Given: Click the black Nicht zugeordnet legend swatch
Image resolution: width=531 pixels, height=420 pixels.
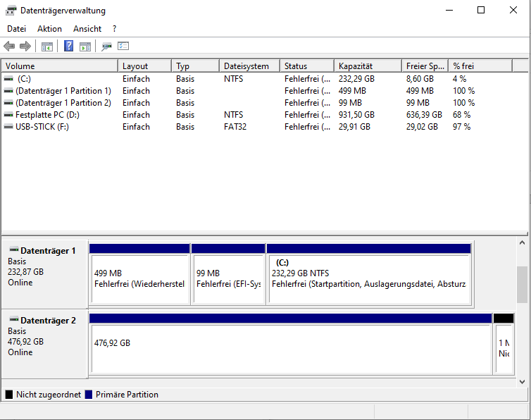Looking at the screenshot, I should click(x=9, y=395).
